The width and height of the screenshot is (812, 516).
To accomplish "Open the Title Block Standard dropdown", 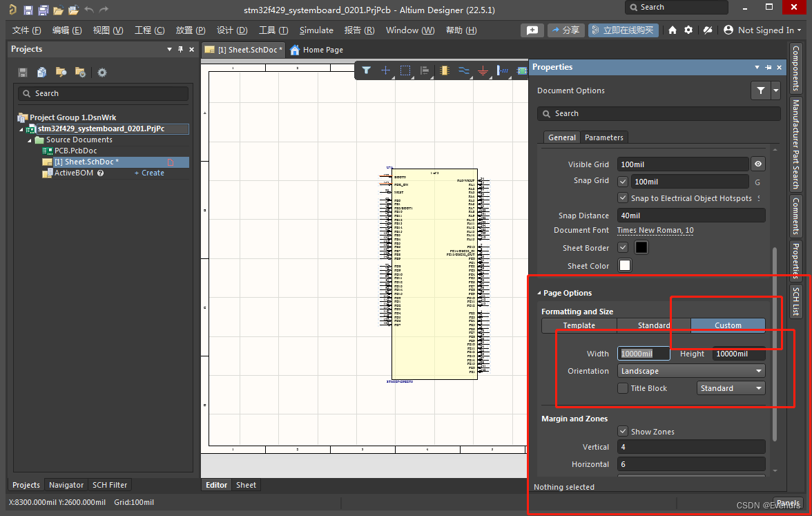I will pos(731,388).
